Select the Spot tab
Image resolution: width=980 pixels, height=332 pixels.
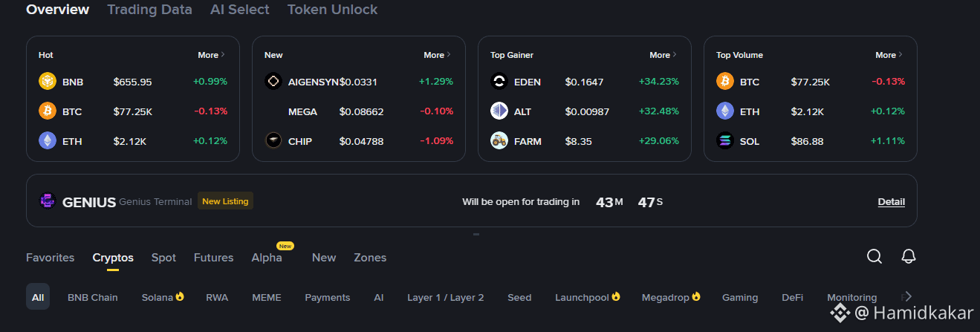(163, 258)
